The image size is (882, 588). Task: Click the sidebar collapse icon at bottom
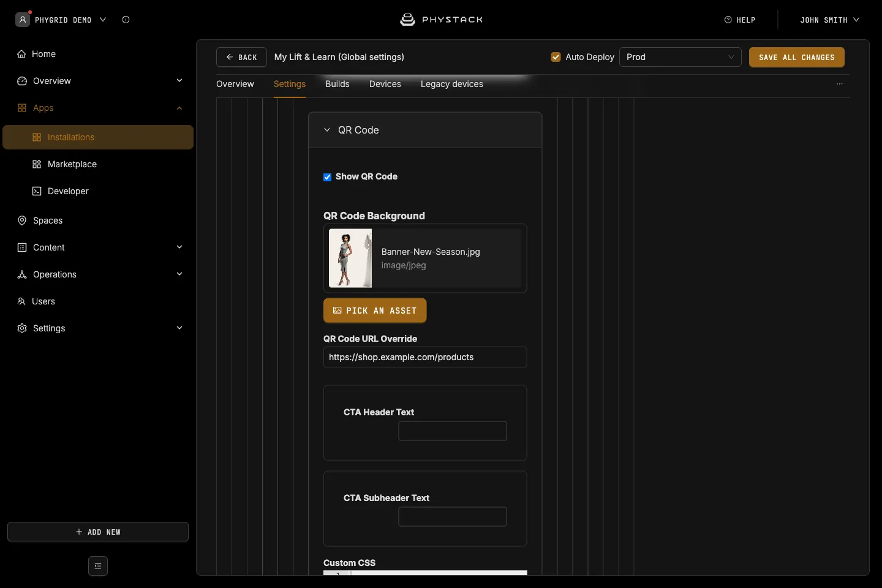pos(98,566)
